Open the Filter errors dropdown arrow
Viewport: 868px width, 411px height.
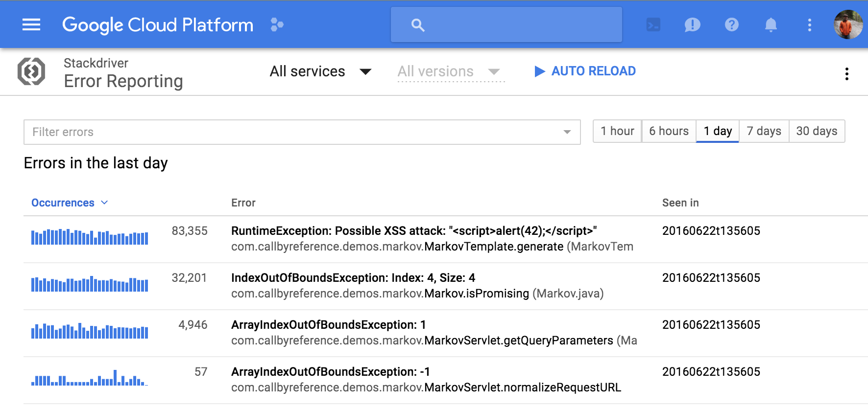click(567, 132)
